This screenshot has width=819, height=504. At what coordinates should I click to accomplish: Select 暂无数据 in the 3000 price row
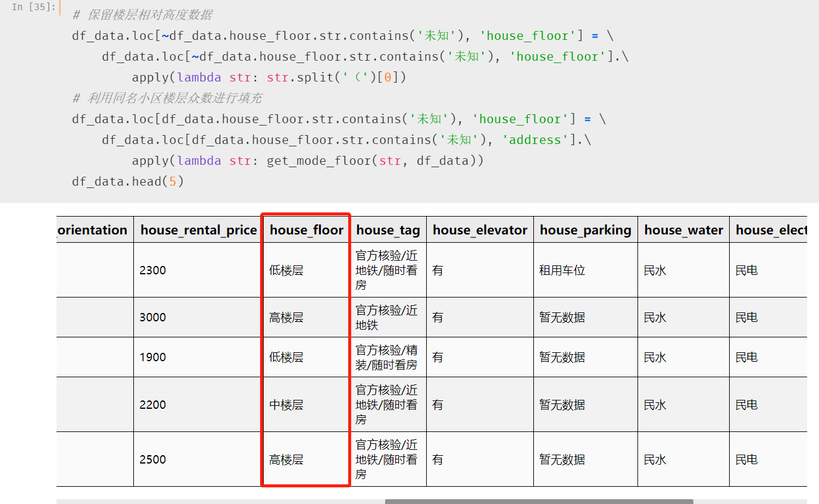(x=562, y=317)
